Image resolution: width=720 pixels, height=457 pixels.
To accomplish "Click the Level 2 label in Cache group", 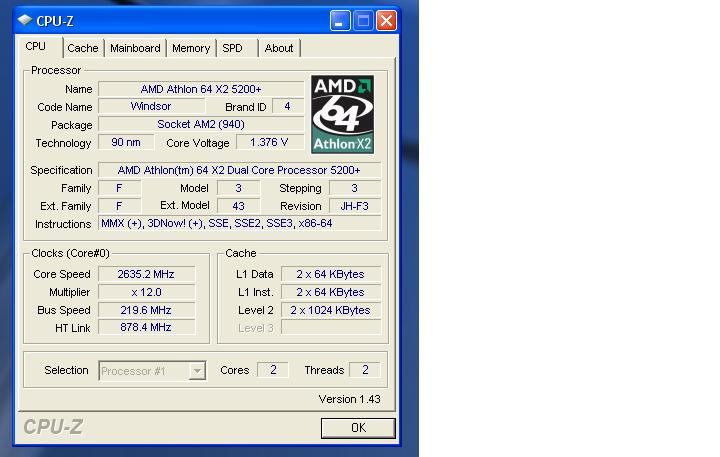I will [256, 310].
